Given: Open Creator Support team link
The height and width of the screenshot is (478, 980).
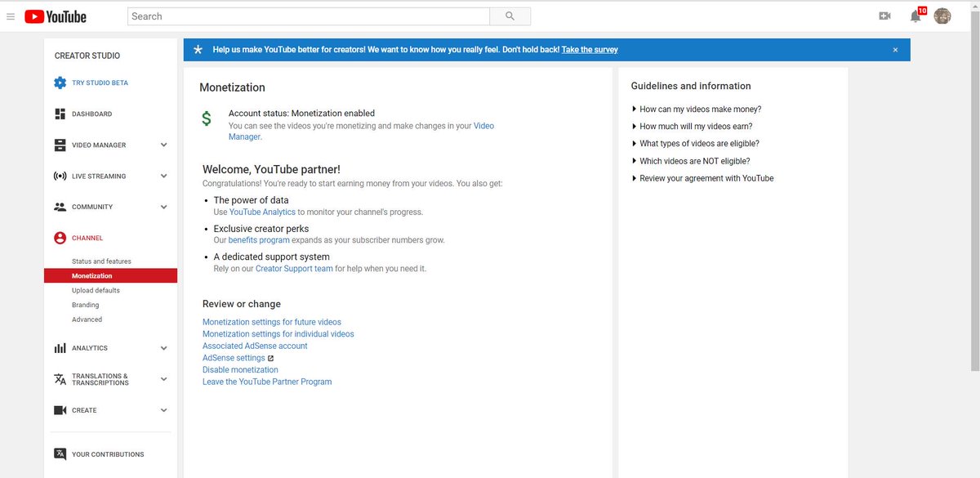Looking at the screenshot, I should point(294,269).
